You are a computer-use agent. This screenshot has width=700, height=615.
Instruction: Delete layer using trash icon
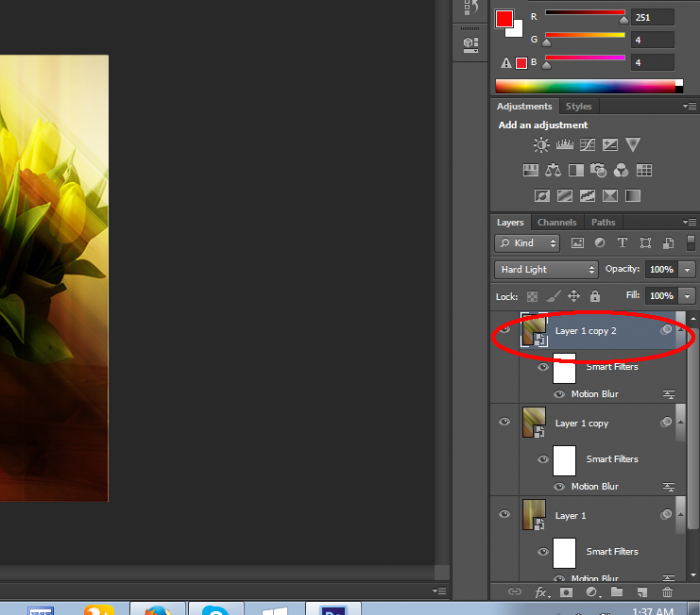[668, 593]
